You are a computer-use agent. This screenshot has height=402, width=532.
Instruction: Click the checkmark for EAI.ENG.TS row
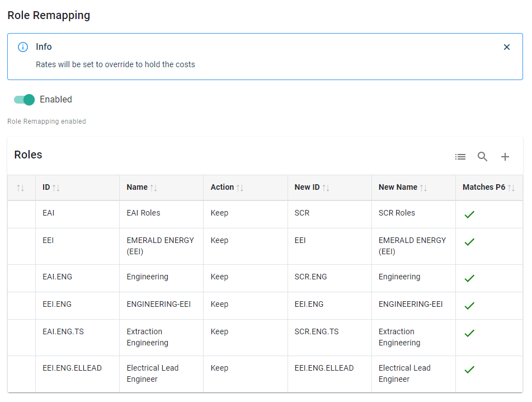469,333
